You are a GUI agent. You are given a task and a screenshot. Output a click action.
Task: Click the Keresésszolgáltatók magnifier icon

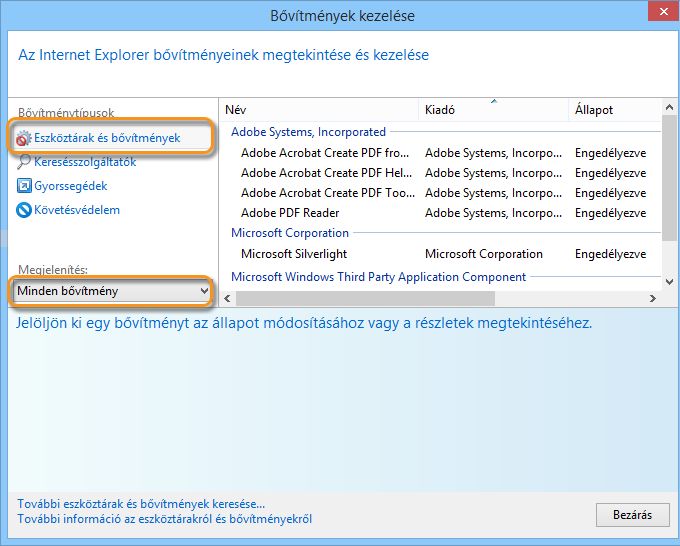click(23, 162)
